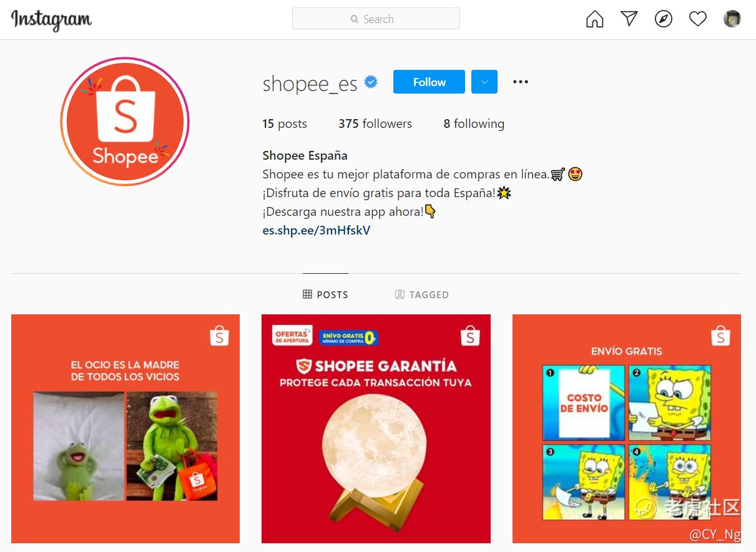The image size is (756, 552).
Task: Open the SpongeBob Envío Gratis post
Action: (x=627, y=429)
